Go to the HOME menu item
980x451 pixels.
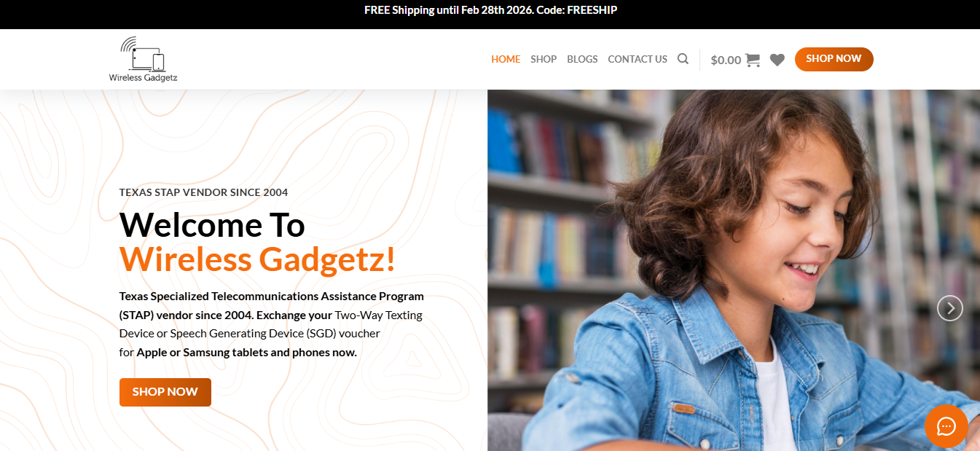[506, 59]
